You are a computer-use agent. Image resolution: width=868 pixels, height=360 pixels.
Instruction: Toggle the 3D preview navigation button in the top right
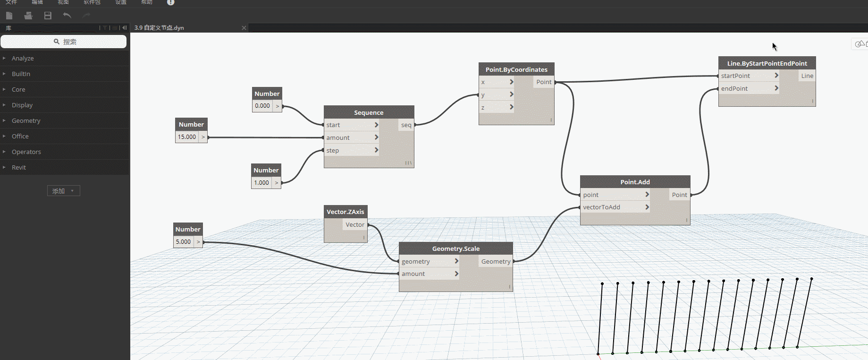(x=861, y=44)
